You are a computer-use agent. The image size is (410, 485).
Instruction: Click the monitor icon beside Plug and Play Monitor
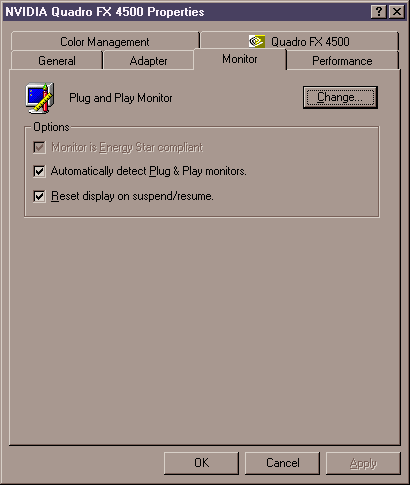point(40,98)
